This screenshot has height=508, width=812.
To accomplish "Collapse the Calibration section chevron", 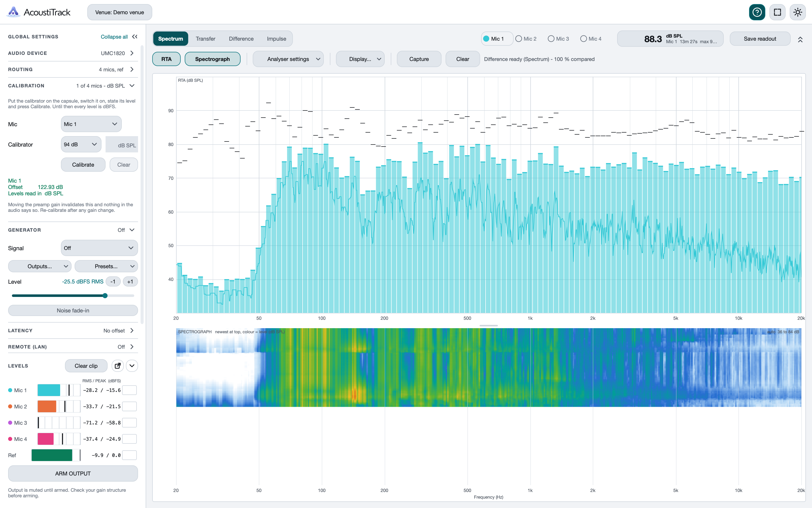I will [132, 86].
